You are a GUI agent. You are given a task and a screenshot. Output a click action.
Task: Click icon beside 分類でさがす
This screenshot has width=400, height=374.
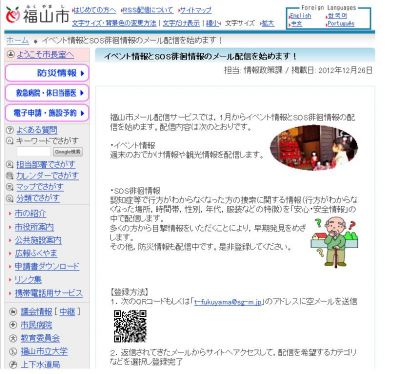click(x=10, y=198)
